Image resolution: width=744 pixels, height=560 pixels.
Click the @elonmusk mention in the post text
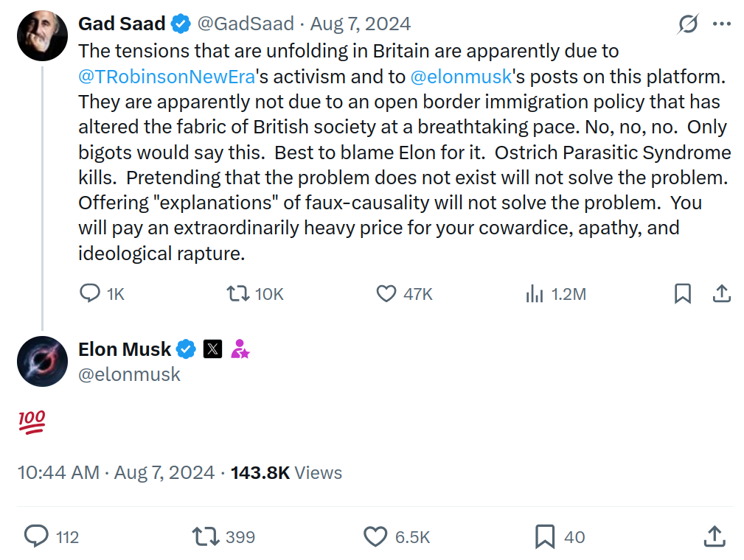(461, 77)
